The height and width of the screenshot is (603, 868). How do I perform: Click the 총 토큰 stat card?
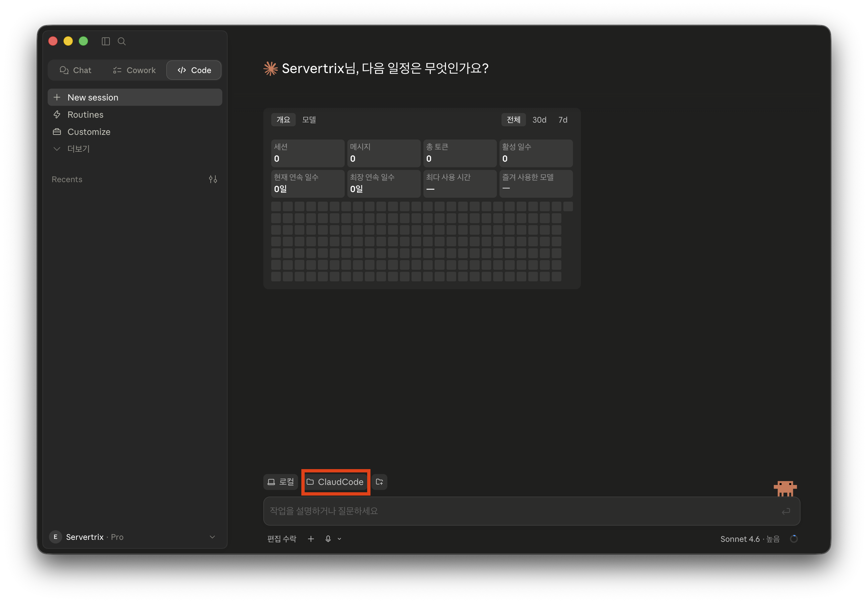point(460,153)
